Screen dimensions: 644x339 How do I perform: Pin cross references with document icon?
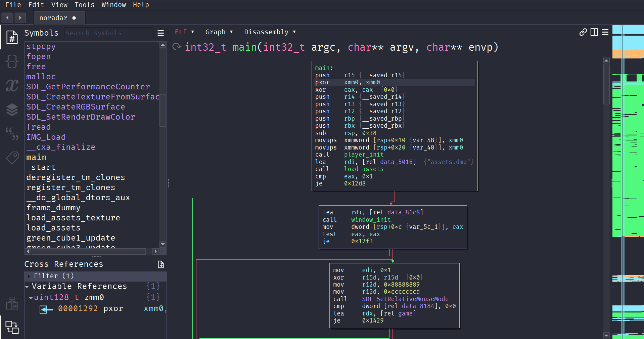click(x=161, y=264)
